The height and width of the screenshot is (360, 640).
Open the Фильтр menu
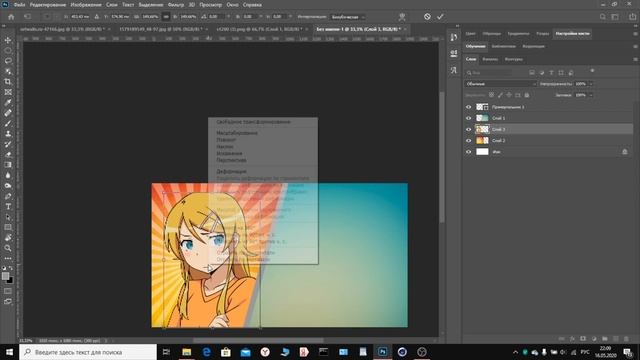176,5
